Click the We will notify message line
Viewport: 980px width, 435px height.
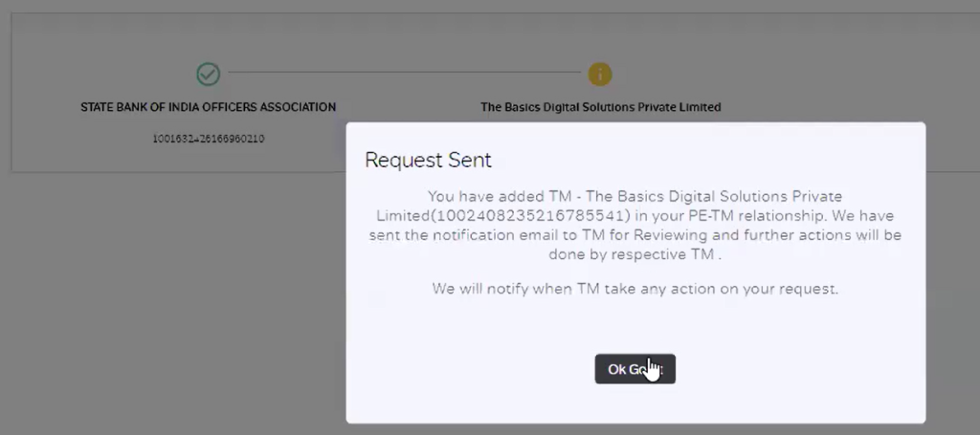635,289
